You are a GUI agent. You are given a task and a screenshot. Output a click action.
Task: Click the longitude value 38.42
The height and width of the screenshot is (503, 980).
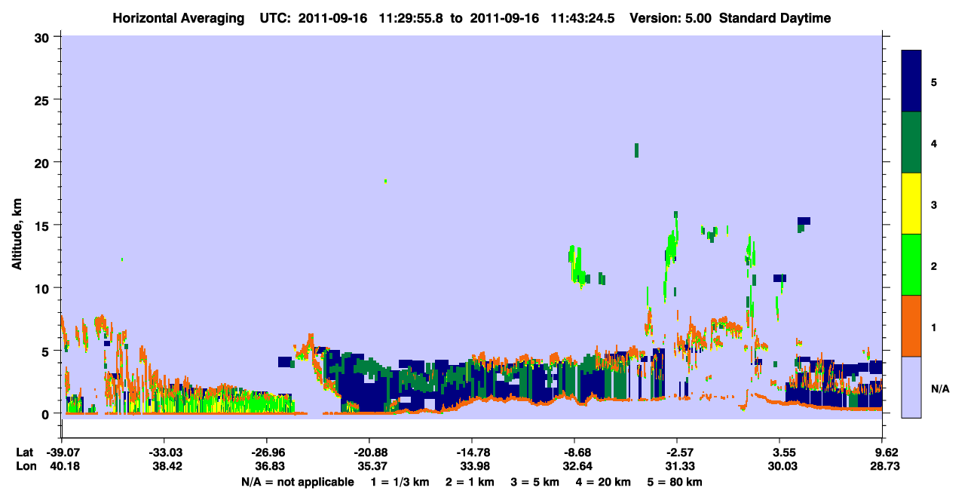167,466
